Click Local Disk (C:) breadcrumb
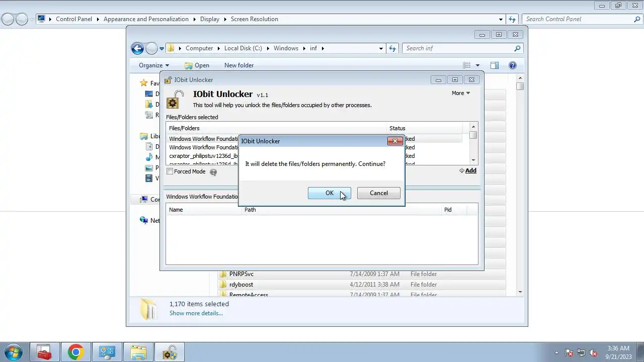 [243, 48]
